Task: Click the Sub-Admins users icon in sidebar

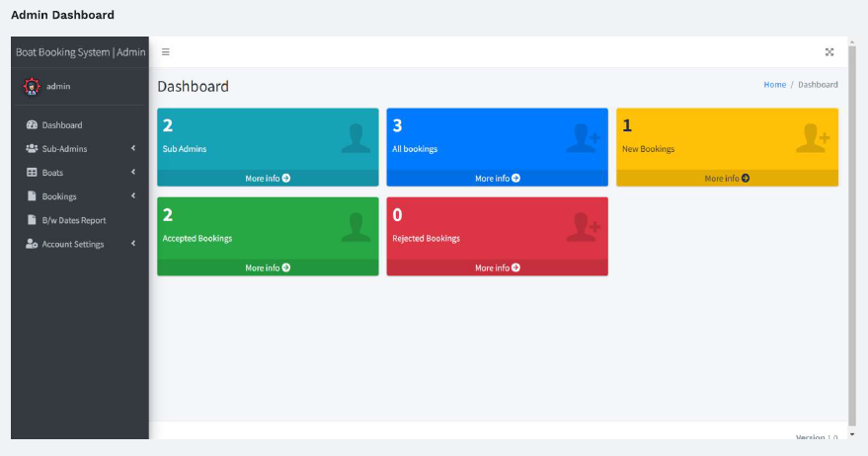Action: coord(32,149)
